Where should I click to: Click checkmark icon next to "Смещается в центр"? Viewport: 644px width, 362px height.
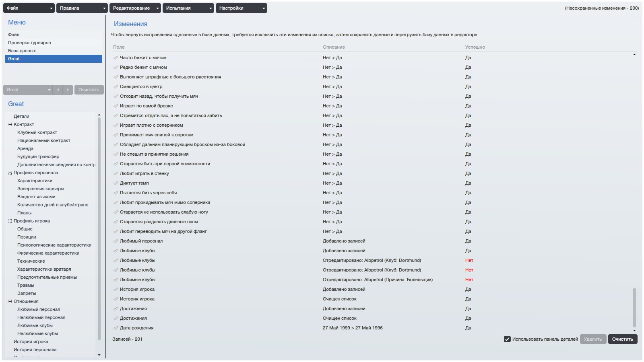116,86
